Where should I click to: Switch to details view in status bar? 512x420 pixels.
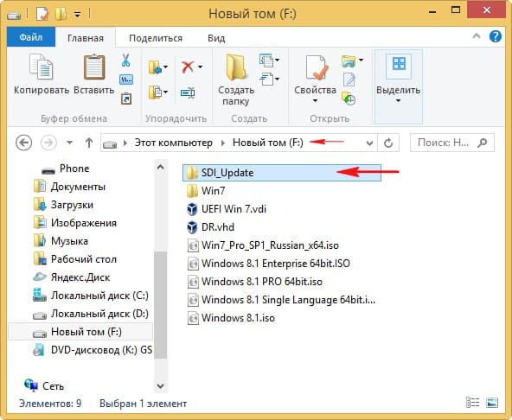click(x=472, y=403)
